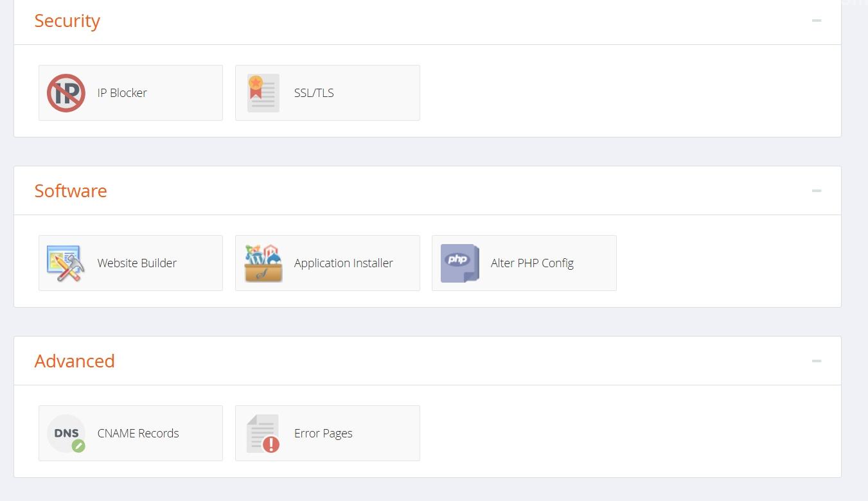Select Error Pages text link

323,434
